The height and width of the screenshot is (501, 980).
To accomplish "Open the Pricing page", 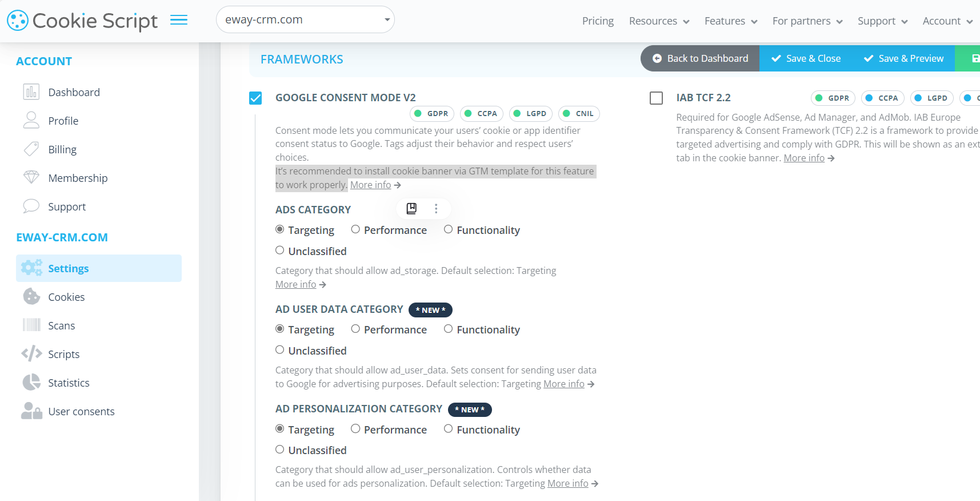I will click(x=598, y=21).
